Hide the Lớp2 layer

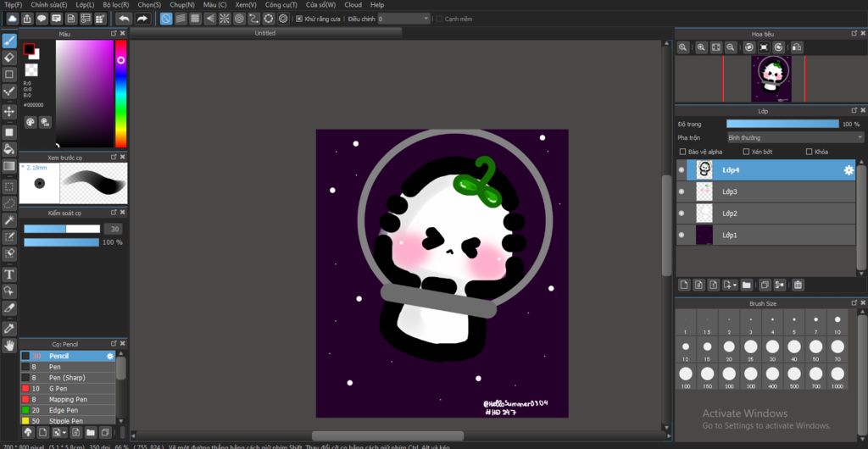point(682,213)
